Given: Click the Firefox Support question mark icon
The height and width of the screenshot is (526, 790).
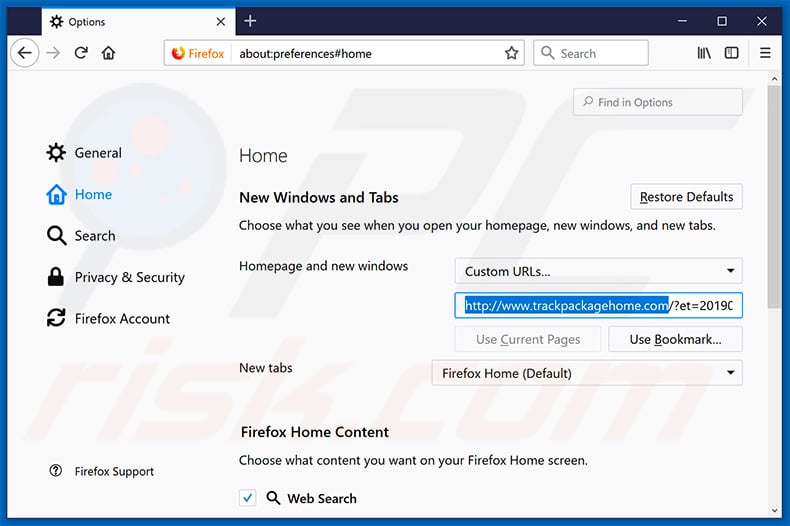Looking at the screenshot, I should click(55, 471).
